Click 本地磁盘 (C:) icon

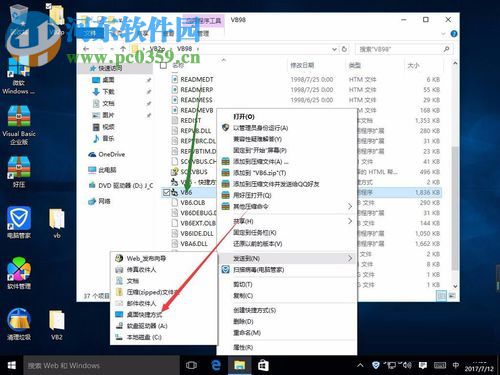coord(119,337)
